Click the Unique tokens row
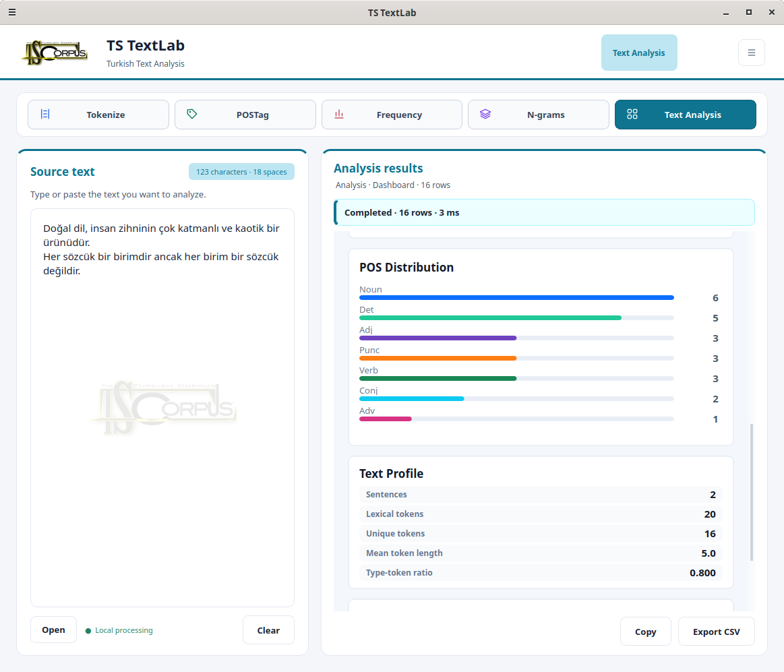Viewport: 784px width, 672px height. coord(541,534)
